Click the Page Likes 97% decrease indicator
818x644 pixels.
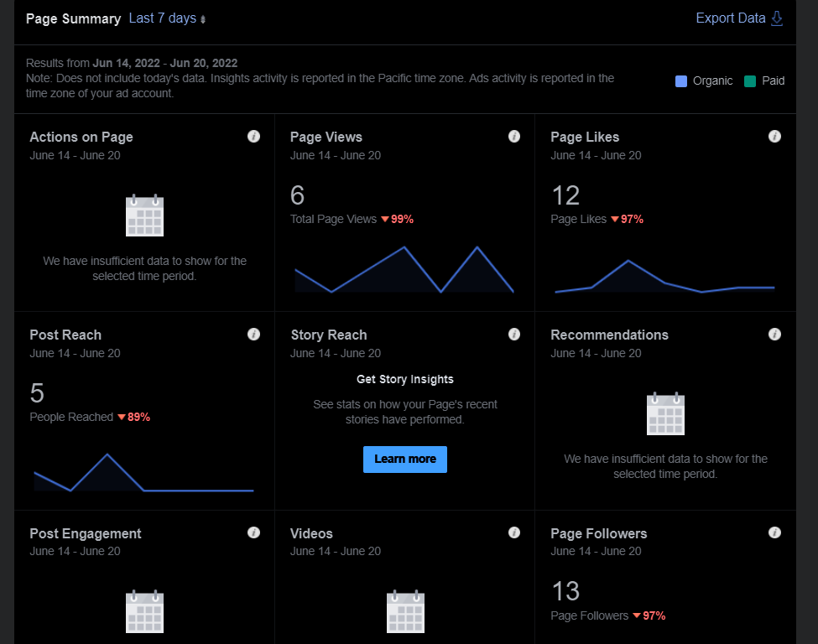click(628, 219)
